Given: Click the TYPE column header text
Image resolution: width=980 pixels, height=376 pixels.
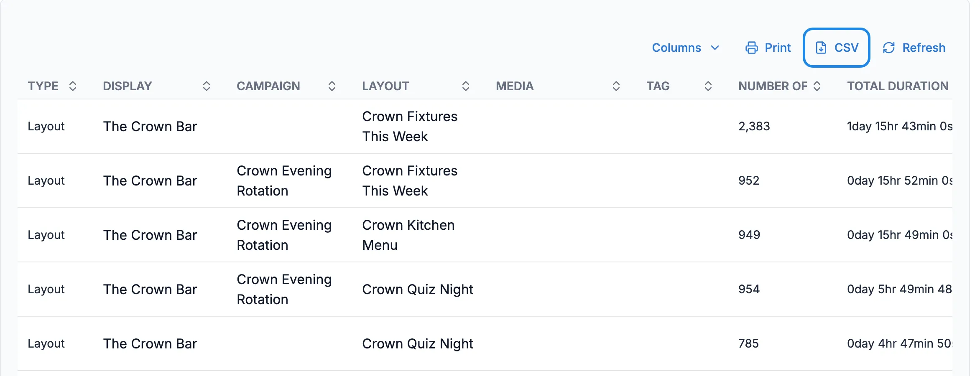Looking at the screenshot, I should [x=43, y=86].
